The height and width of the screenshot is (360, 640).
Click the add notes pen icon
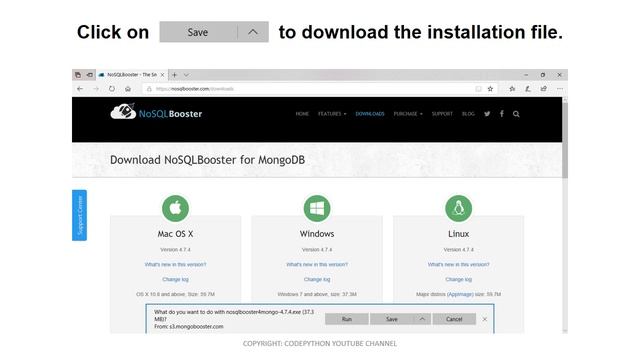(528, 89)
